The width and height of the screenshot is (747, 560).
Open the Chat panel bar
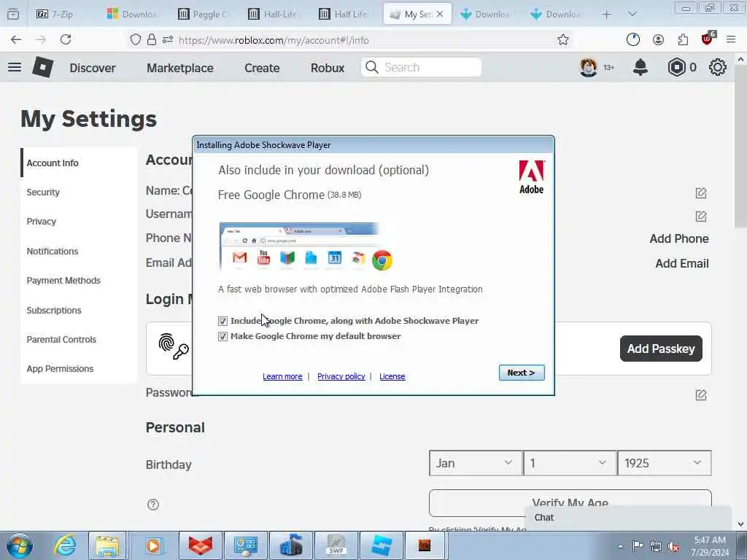[x=628, y=518]
